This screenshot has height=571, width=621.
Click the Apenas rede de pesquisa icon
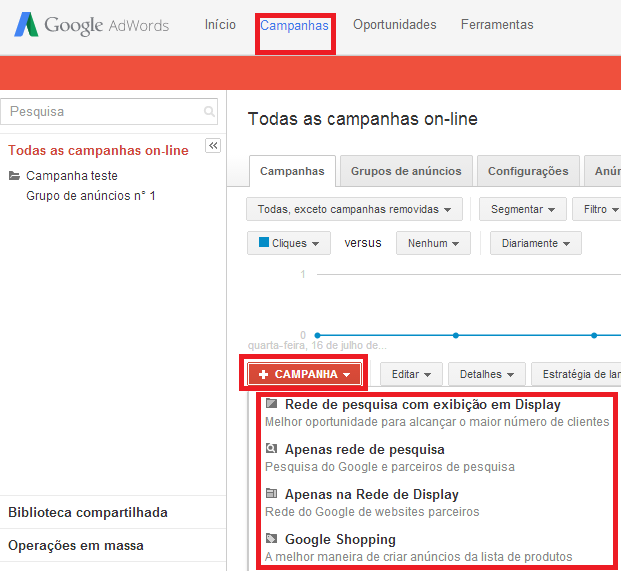tap(271, 448)
